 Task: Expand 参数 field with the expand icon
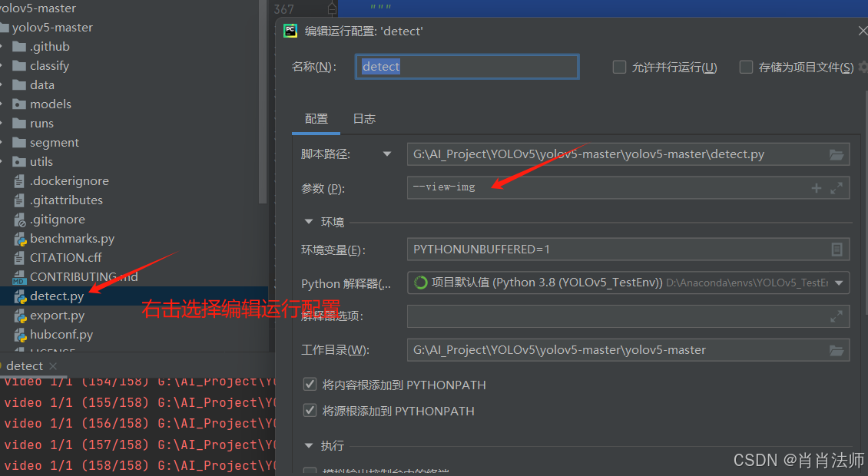837,187
